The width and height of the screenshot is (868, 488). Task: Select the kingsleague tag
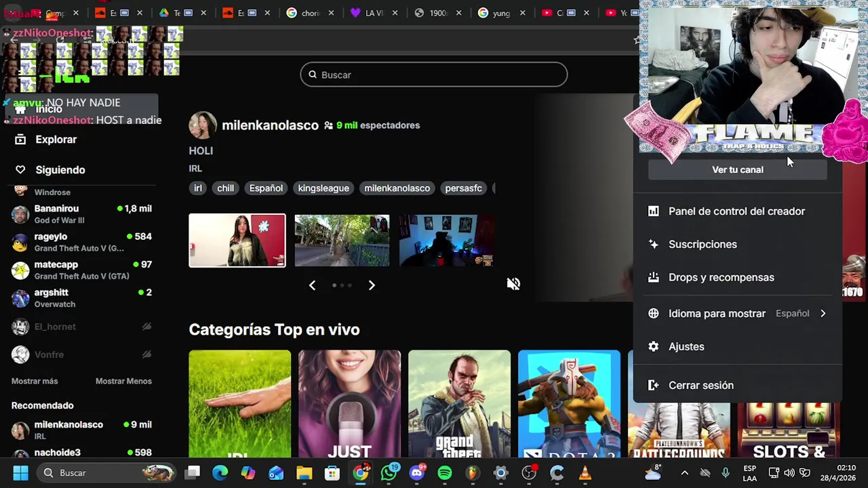[323, 188]
